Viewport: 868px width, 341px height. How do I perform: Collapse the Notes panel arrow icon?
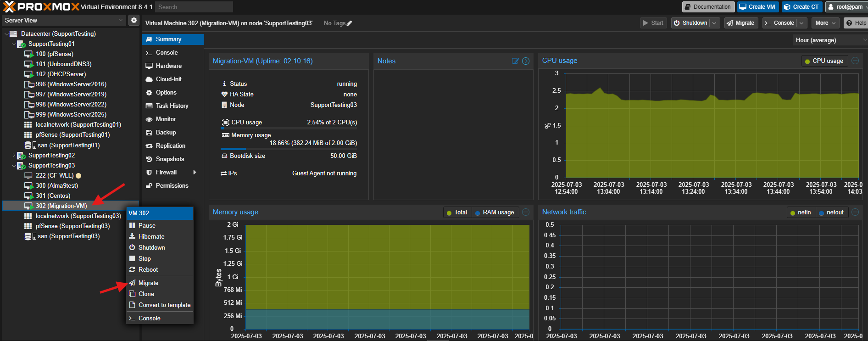(526, 61)
